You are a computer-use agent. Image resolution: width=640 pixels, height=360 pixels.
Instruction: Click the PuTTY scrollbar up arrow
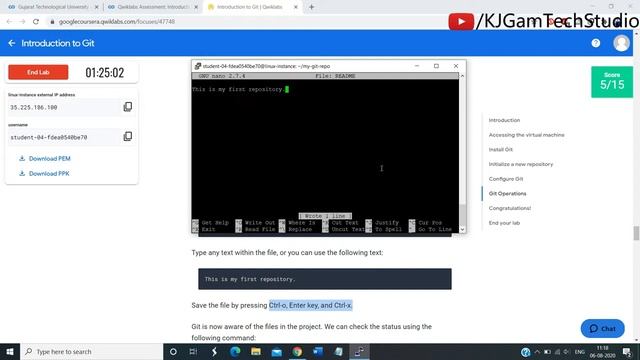[462, 76]
